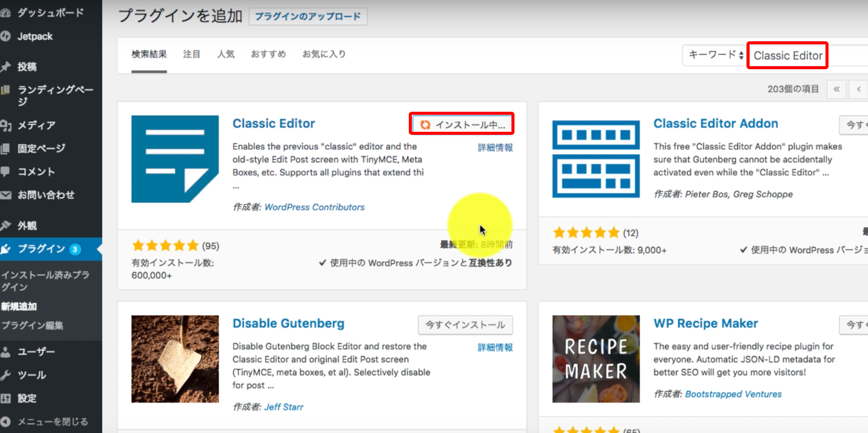Click the 固定ページ pages icon

[5, 149]
